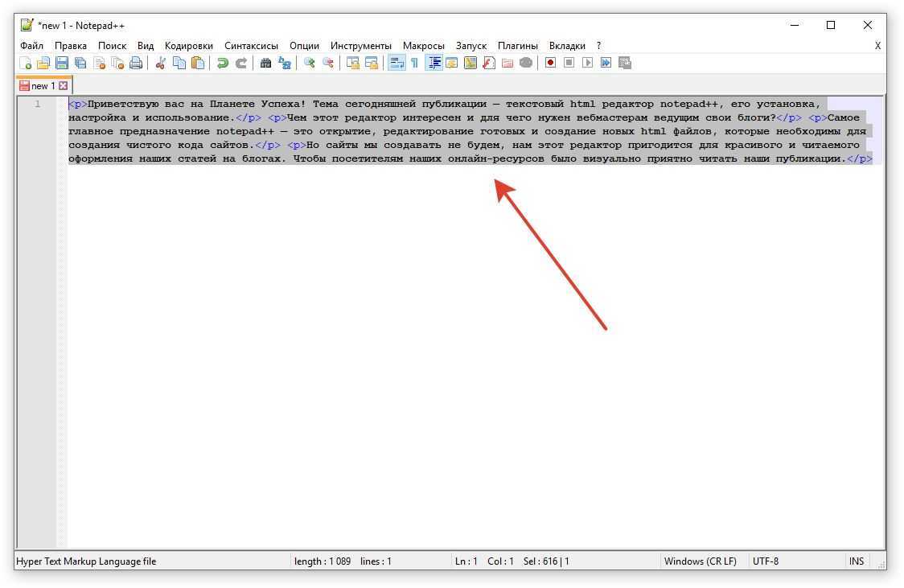Viewport: 904px width, 588px height.
Task: Click the Cut scissors icon
Action: pyautogui.click(x=161, y=63)
